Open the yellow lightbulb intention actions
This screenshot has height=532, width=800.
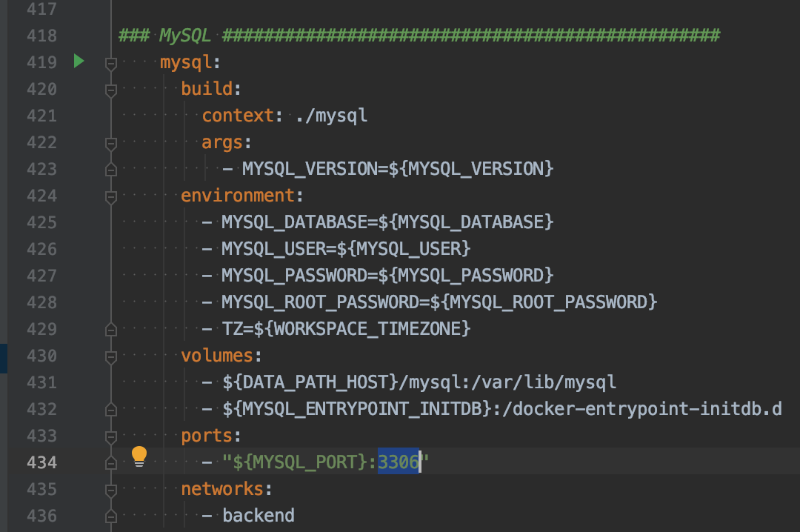[x=139, y=456]
